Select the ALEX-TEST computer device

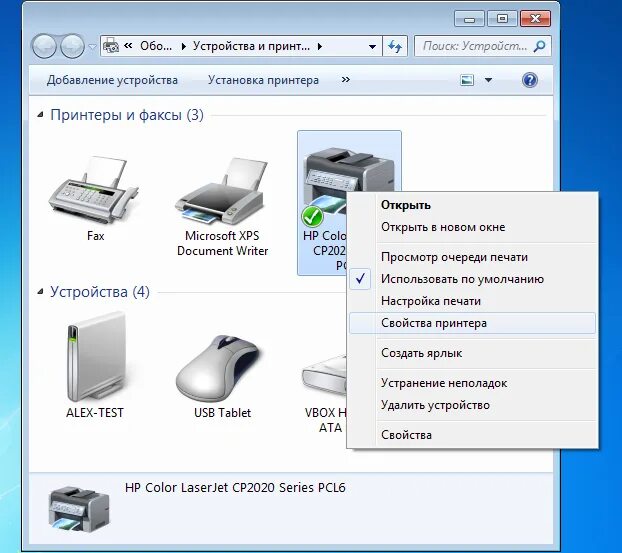point(96,357)
